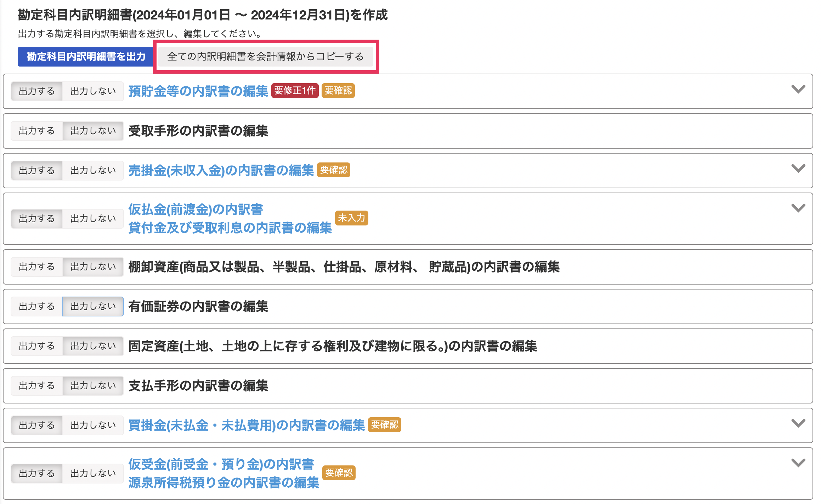
Task: Open 買掛金(未払金・未払費用)の内訳書の編集 link
Action: pos(247,425)
